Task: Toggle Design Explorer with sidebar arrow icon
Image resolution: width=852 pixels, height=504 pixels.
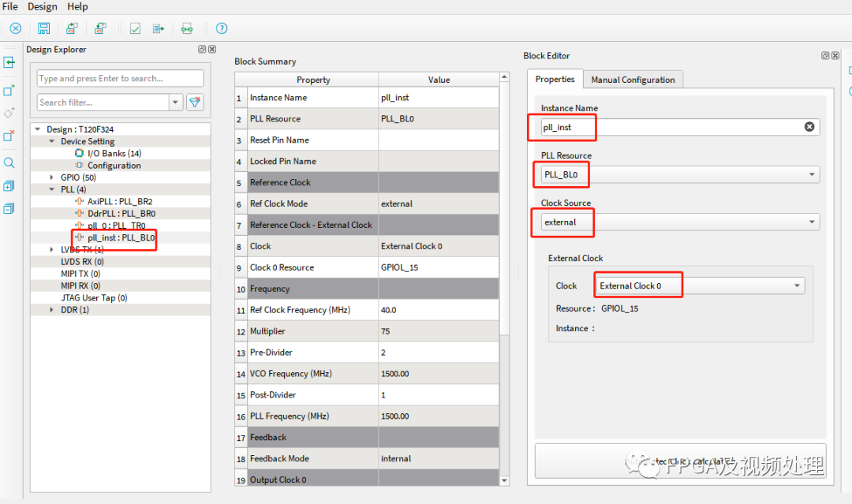Action: tap(9, 62)
